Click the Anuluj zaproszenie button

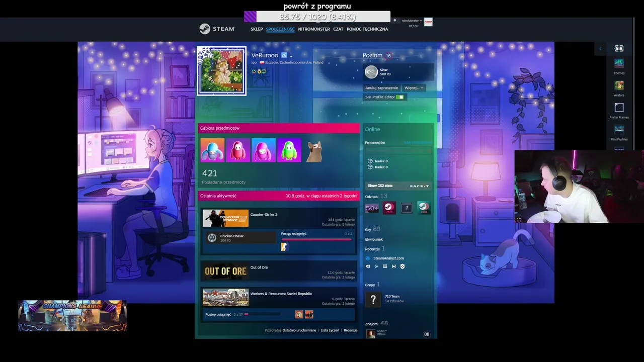click(x=381, y=87)
